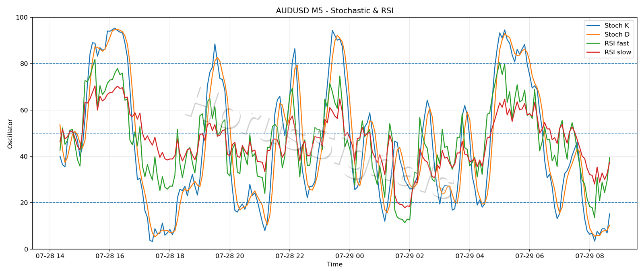The image size is (644, 276).
Task: Click the x-axis tick label 07-29 02
Action: point(409,255)
